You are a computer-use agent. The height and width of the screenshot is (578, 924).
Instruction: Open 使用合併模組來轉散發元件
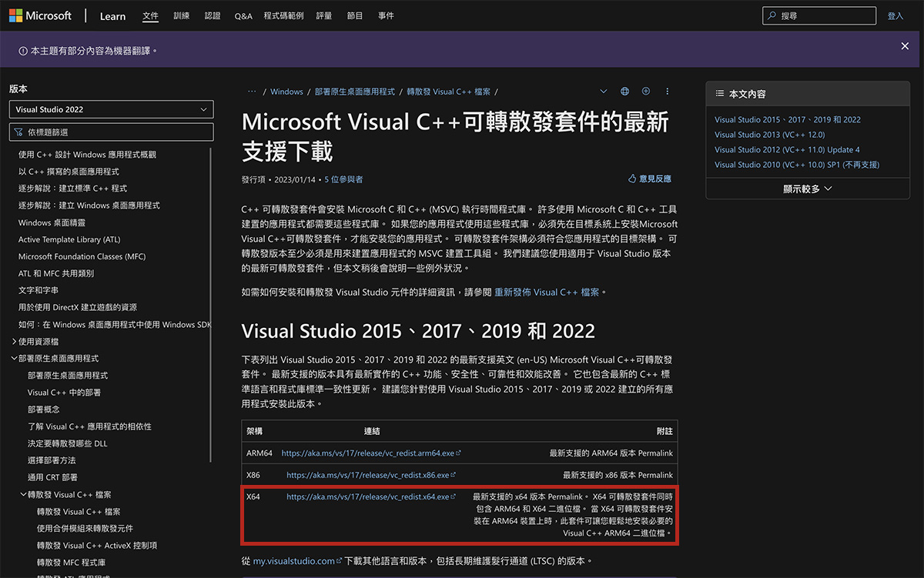(85, 528)
